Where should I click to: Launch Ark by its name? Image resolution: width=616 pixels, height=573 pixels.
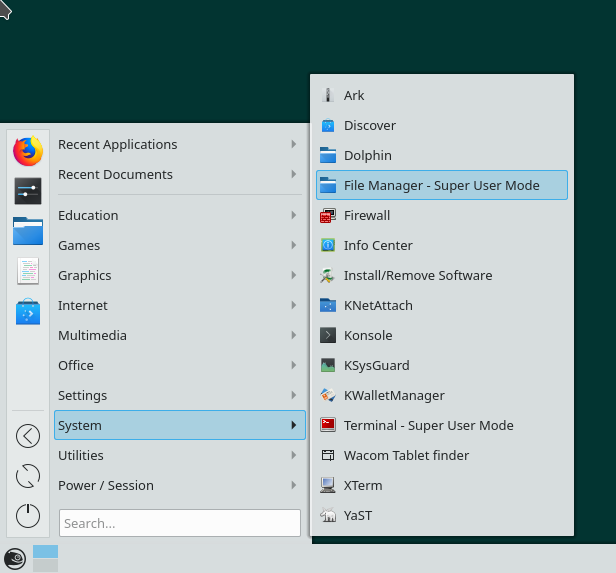point(354,95)
